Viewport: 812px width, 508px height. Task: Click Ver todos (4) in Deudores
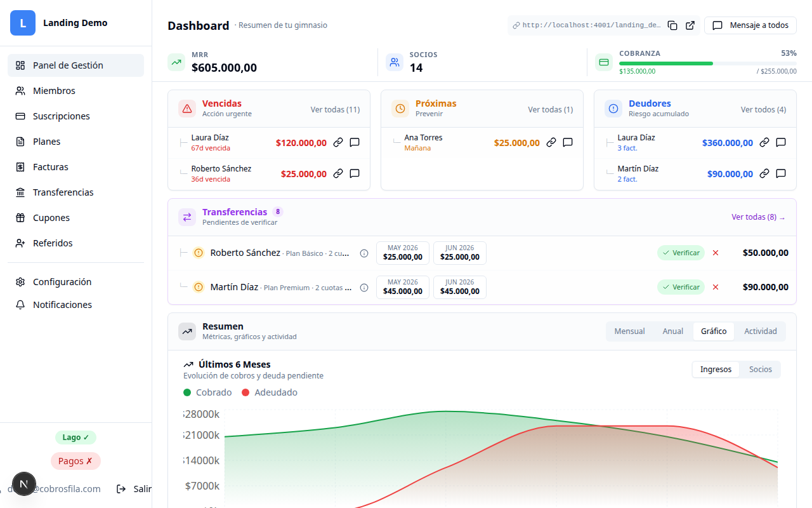click(763, 109)
